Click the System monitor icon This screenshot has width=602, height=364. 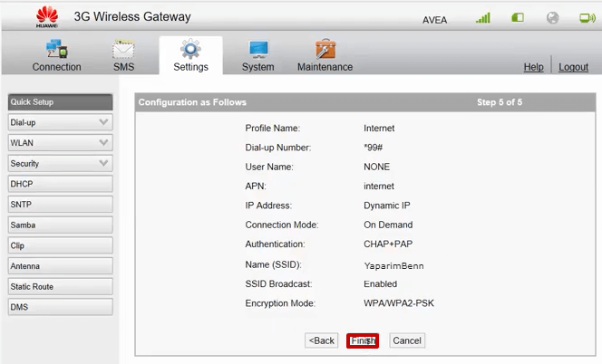258,50
